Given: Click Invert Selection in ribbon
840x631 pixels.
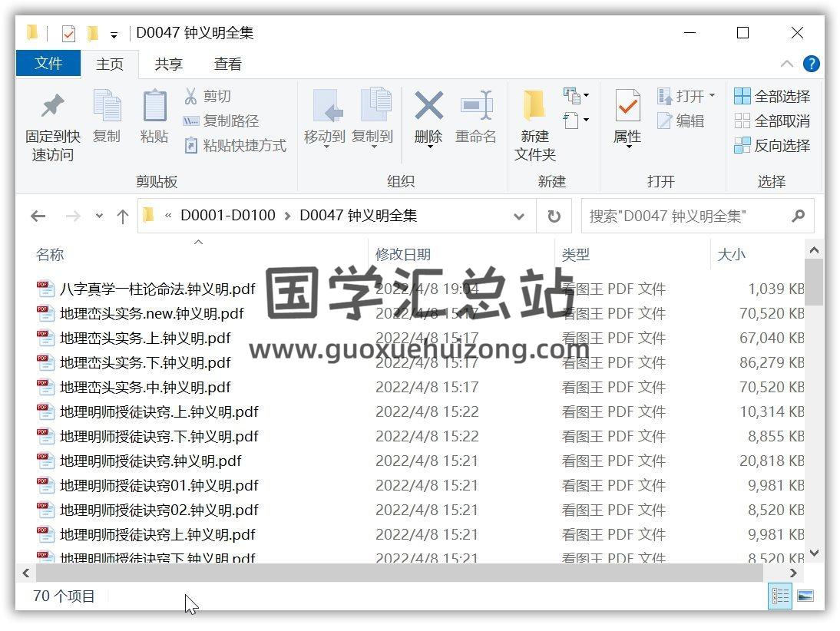Looking at the screenshot, I should click(772, 145).
